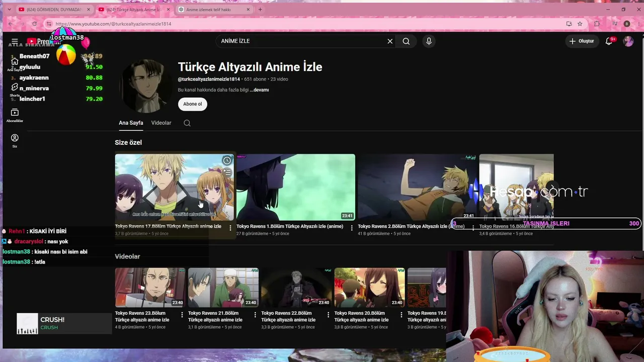Open Shorts from the sidebar
The image size is (644, 362).
pyautogui.click(x=15, y=90)
